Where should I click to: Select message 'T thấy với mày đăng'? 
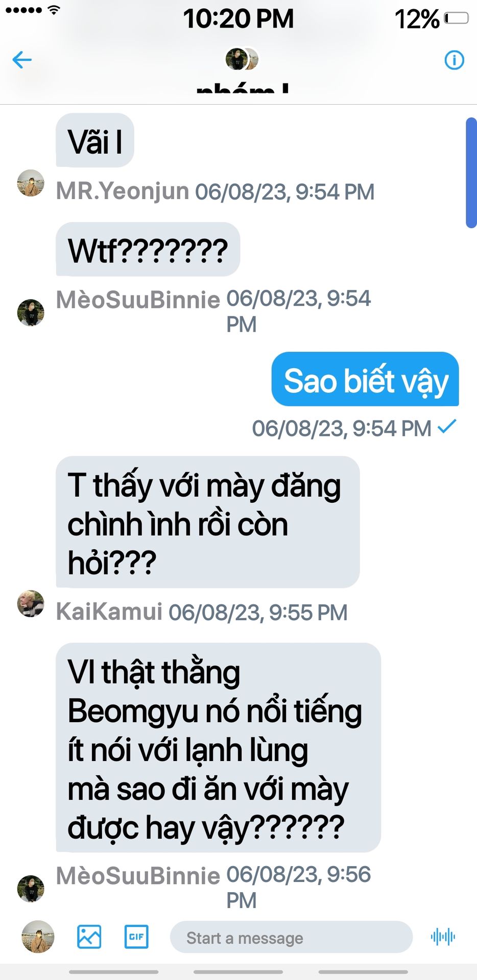207,522
